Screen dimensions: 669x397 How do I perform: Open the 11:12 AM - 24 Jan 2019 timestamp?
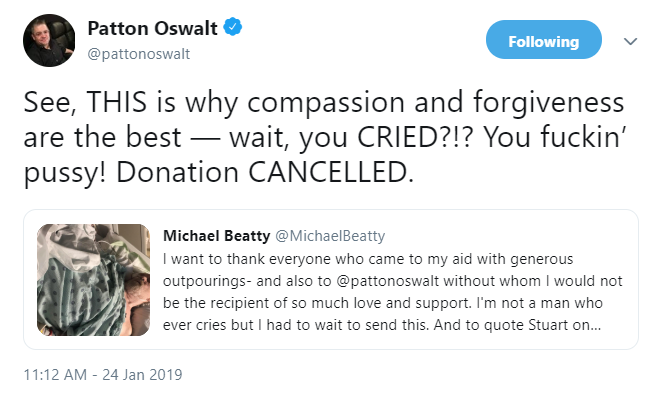[103, 374]
